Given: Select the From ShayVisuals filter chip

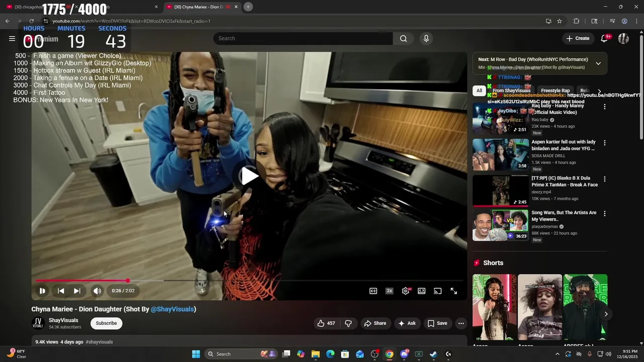Looking at the screenshot, I should point(512,90).
